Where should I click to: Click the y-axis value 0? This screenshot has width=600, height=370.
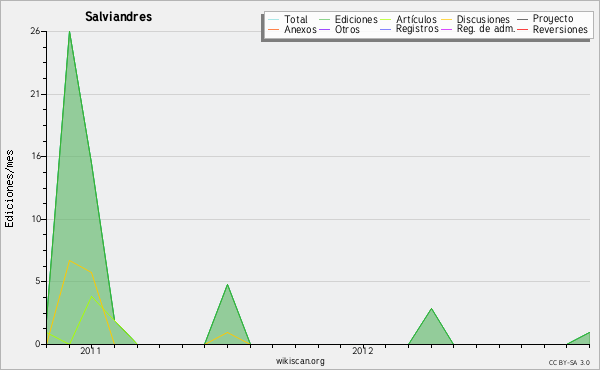click(x=38, y=344)
